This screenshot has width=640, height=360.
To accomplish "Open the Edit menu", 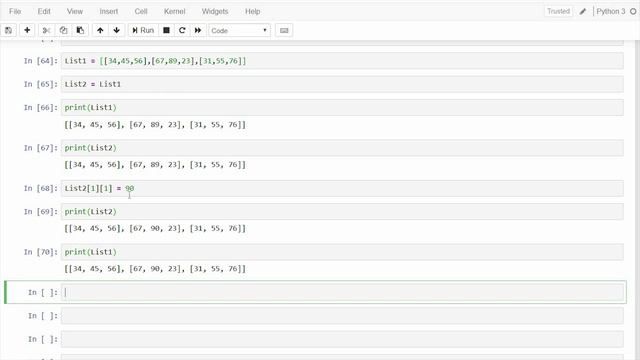I will 44,11.
